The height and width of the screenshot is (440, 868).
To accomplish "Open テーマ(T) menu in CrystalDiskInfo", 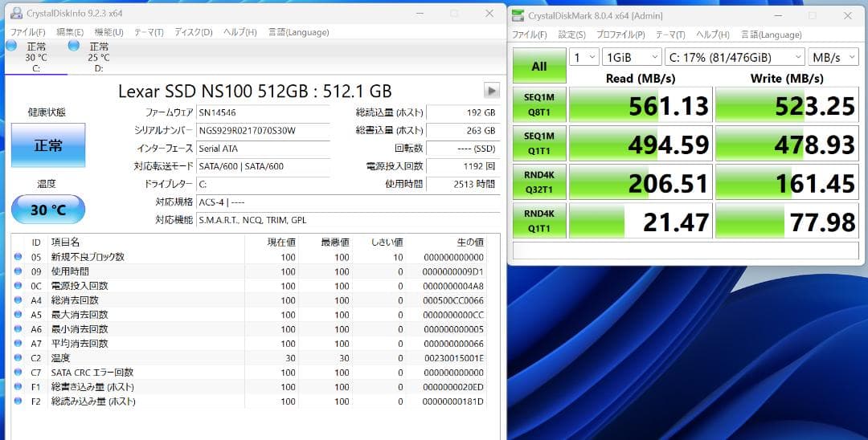I will tap(149, 32).
